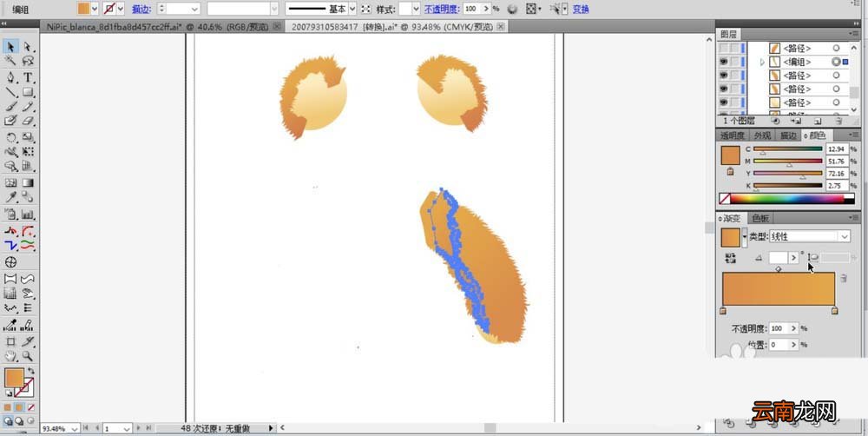Open gradient 类型 线性 dropdown

pyautogui.click(x=809, y=236)
